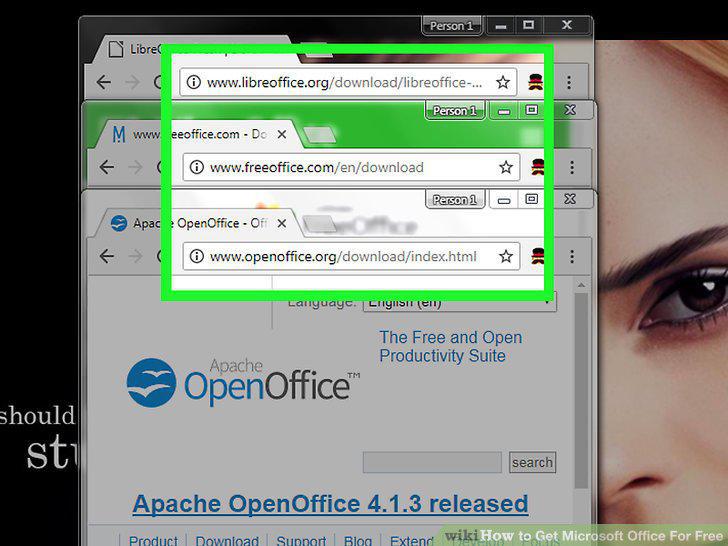Close the OpenOffice browser window
728x546 pixels.
pyautogui.click(x=570, y=200)
